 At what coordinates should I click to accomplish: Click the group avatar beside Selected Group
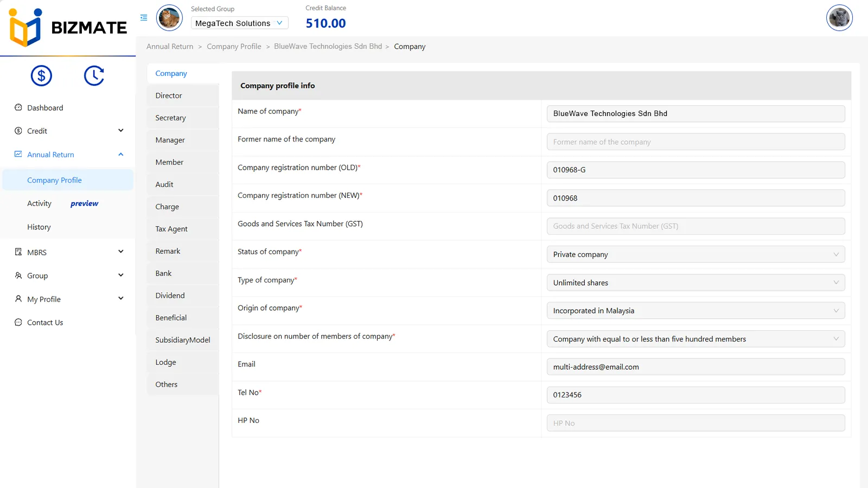click(x=169, y=18)
